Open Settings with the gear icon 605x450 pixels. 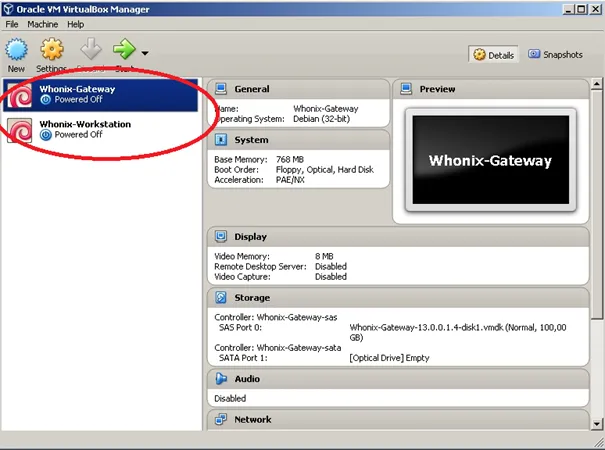(52, 49)
